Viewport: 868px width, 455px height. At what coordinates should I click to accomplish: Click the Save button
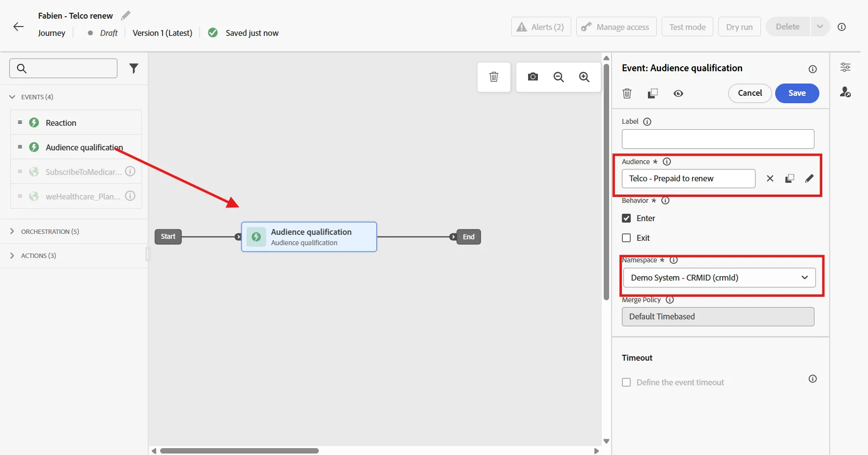[797, 93]
